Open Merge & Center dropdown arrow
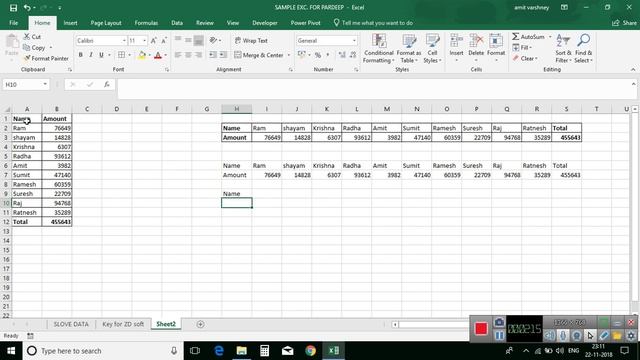Viewport: 640px width, 360px height. [x=289, y=55]
